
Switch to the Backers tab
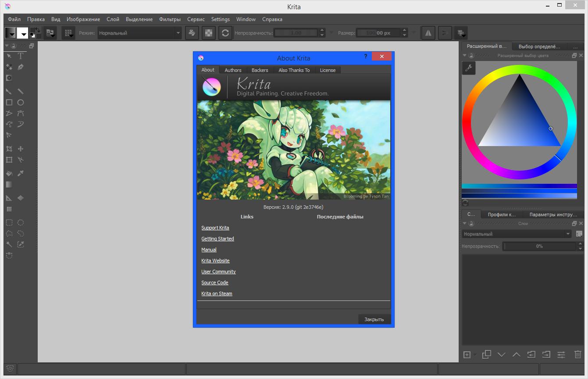point(260,70)
